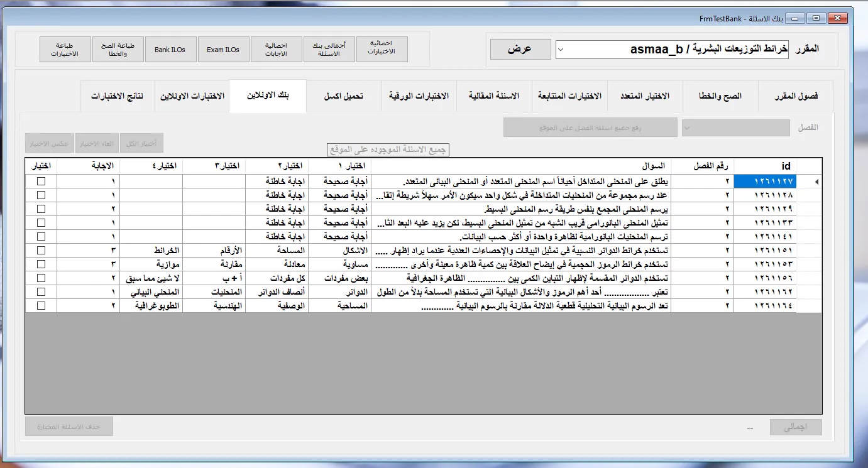The image size is (868, 468).
Task: Click the المساحية cell in the last row
Action: pos(339,306)
